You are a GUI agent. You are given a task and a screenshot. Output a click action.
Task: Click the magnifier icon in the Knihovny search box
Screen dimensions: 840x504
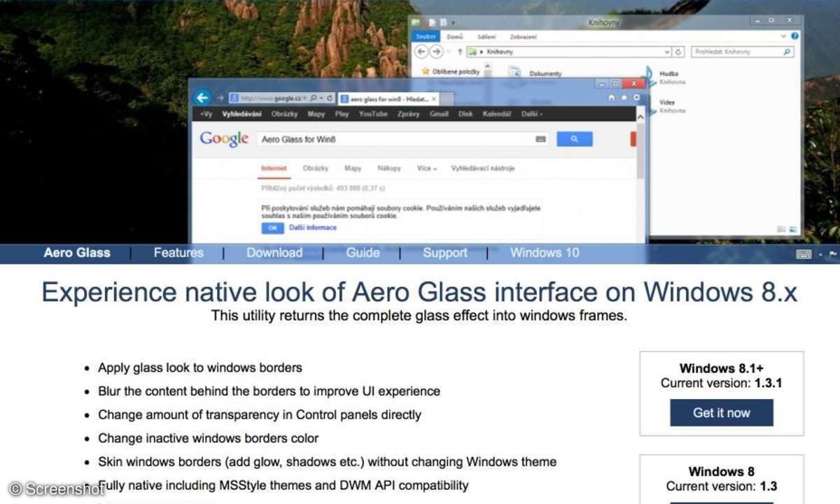click(x=787, y=52)
